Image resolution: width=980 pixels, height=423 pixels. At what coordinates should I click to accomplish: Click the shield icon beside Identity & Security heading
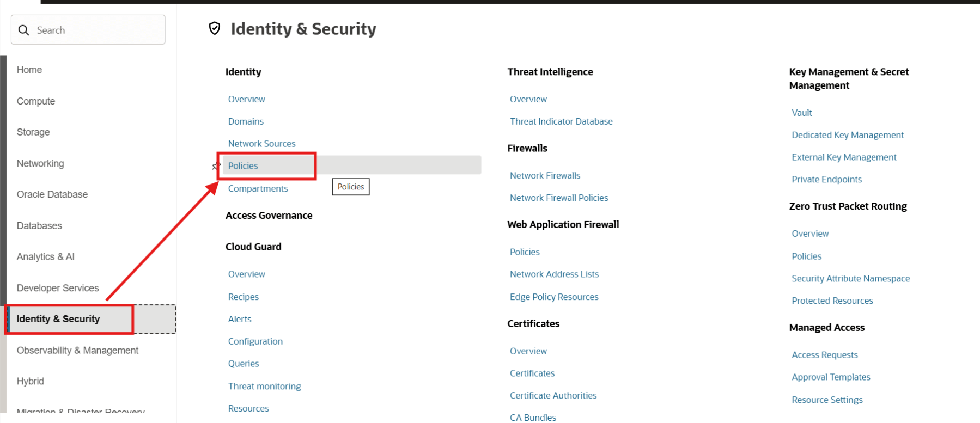click(x=215, y=28)
